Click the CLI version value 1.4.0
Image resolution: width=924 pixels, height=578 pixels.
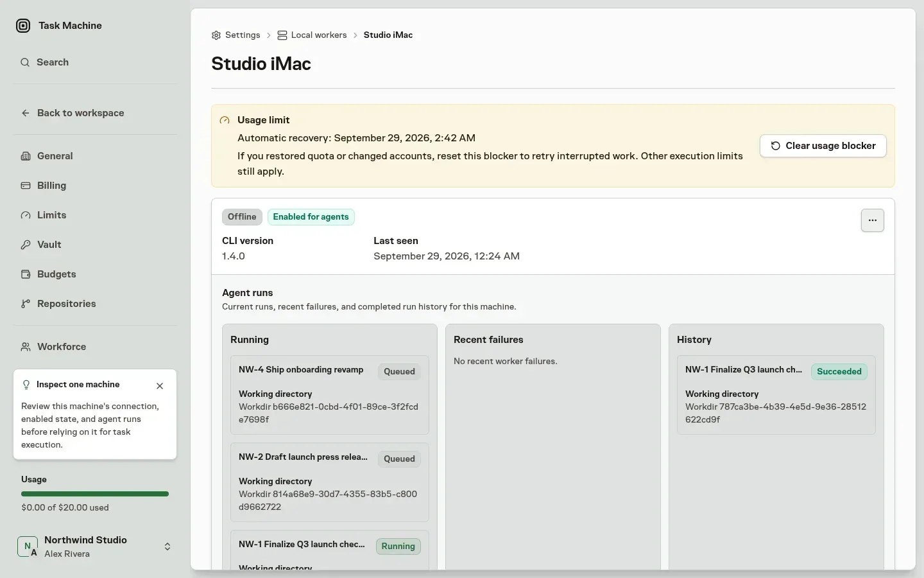tap(234, 256)
